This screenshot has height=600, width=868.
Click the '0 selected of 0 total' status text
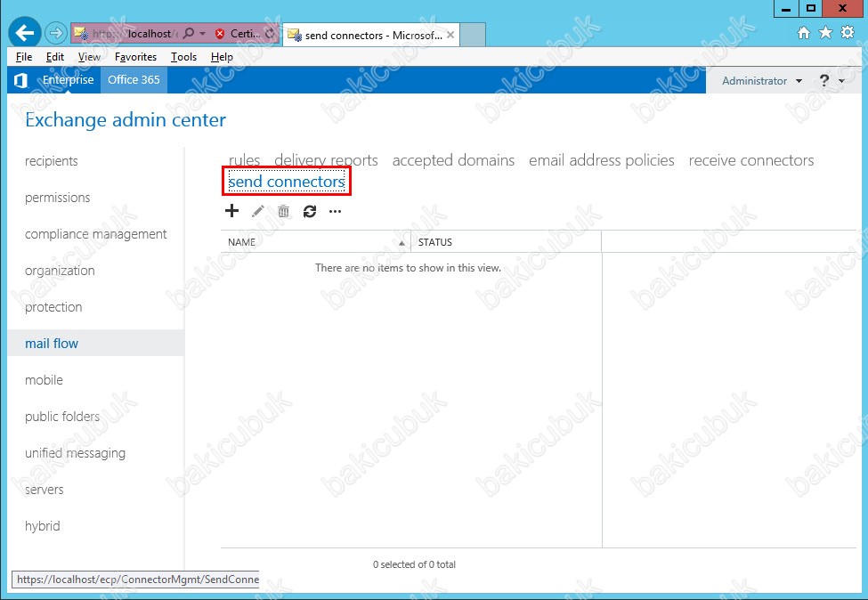415,564
